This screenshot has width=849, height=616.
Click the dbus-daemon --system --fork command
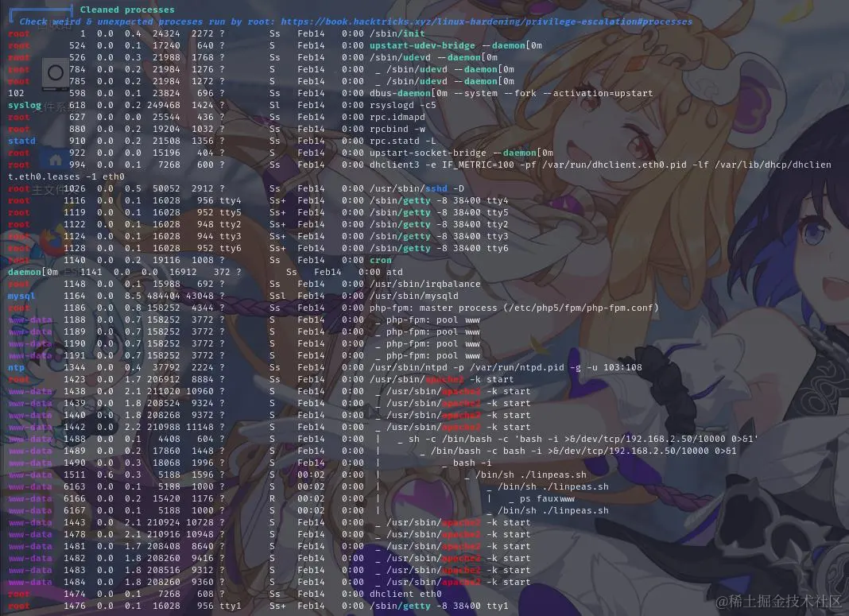[510, 93]
